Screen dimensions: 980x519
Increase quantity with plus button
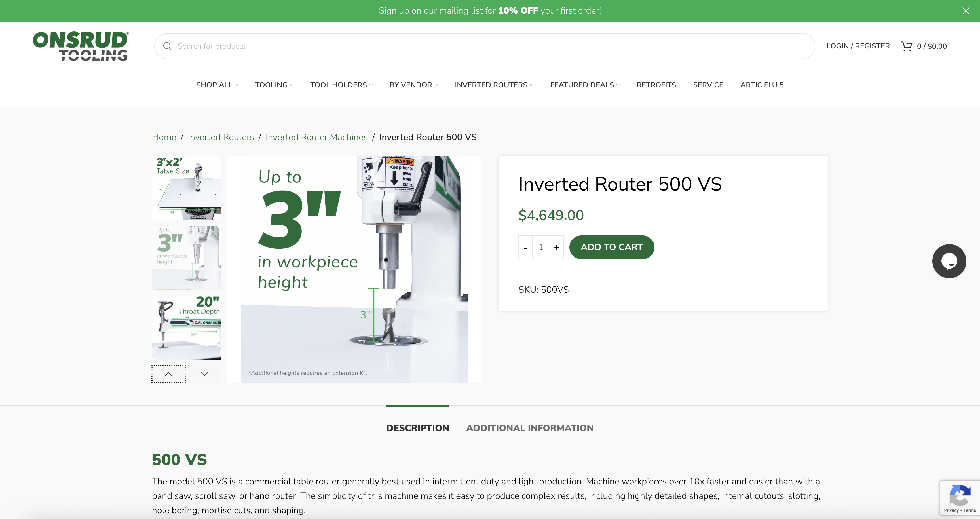pyautogui.click(x=556, y=247)
